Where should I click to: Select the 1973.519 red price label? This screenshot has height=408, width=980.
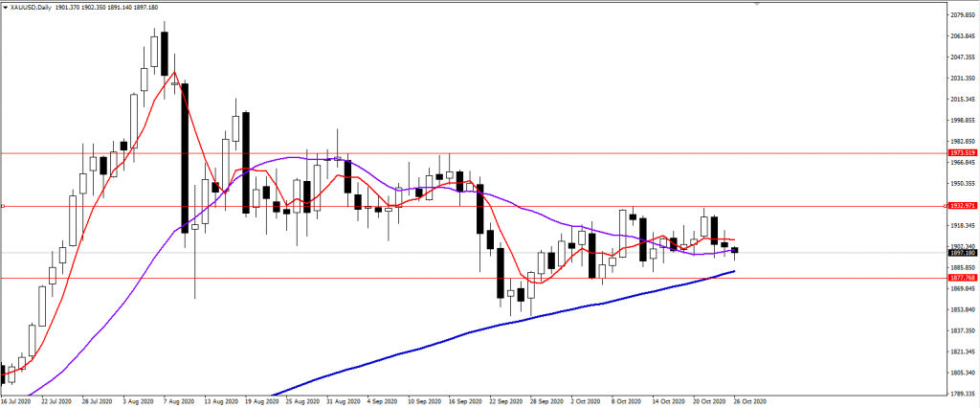tap(960, 153)
